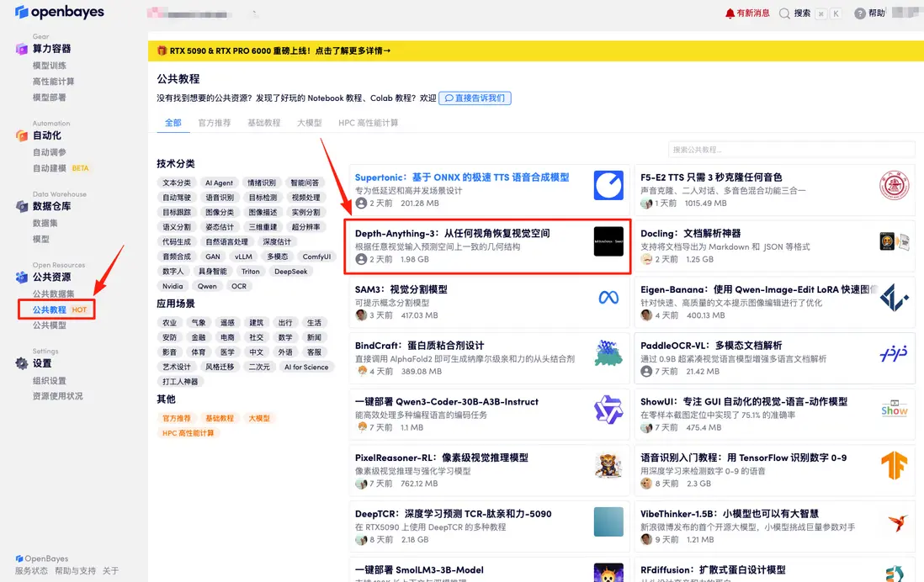
Task: Click the TensorFlow orange logo icon
Action: click(x=894, y=465)
